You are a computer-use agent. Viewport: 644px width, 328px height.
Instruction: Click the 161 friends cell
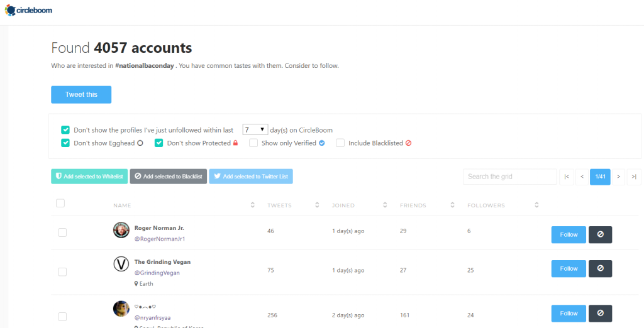tap(404, 315)
